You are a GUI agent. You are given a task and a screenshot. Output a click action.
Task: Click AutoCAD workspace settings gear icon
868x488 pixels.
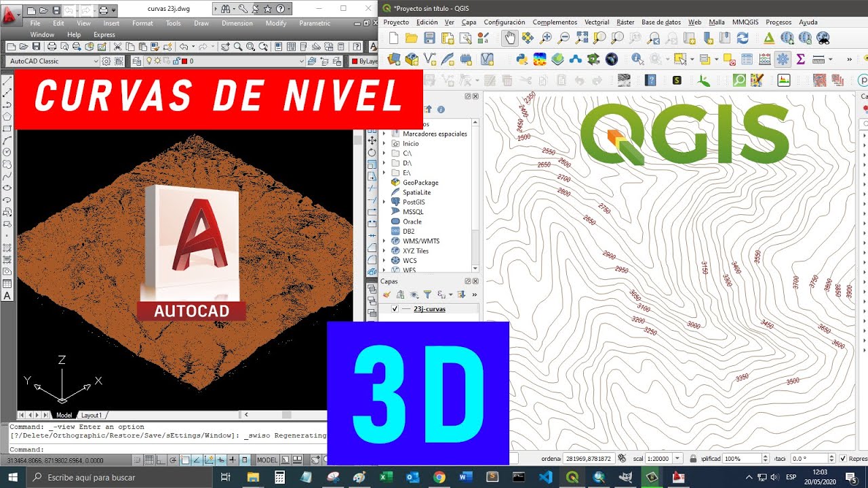pyautogui.click(x=106, y=61)
